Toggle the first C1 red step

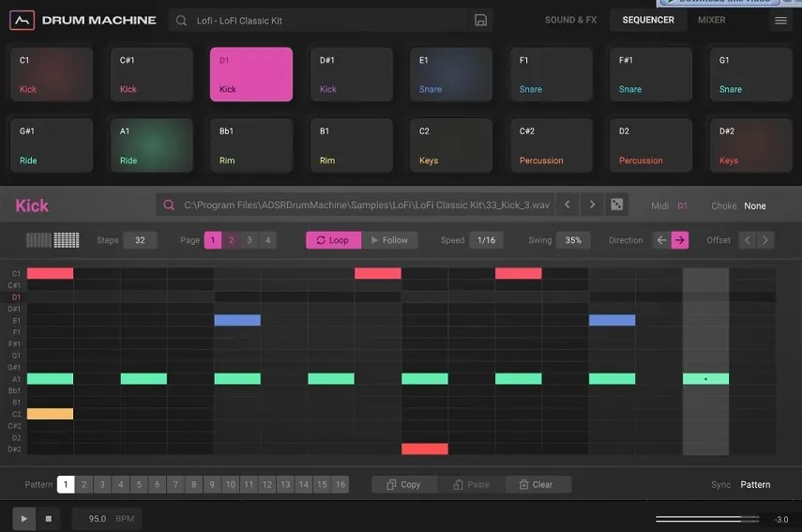pos(50,273)
